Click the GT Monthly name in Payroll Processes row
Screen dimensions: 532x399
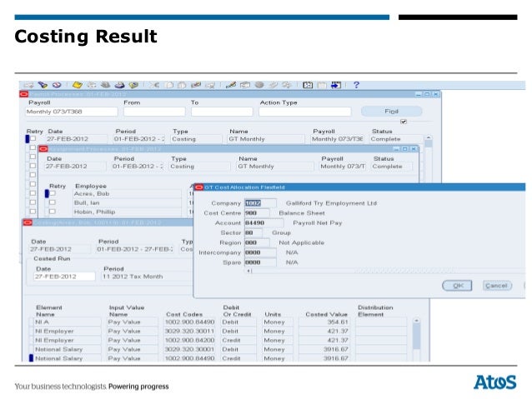click(266, 139)
